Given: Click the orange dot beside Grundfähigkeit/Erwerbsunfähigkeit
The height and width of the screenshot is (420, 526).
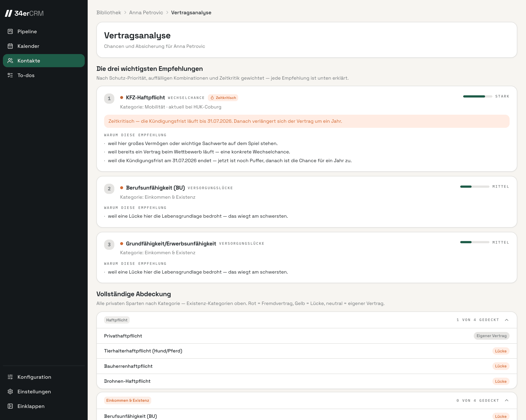Looking at the screenshot, I should (x=121, y=244).
